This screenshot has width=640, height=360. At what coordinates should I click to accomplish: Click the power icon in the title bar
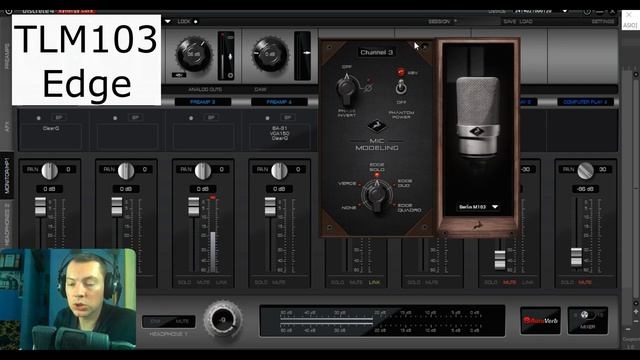click(9, 11)
